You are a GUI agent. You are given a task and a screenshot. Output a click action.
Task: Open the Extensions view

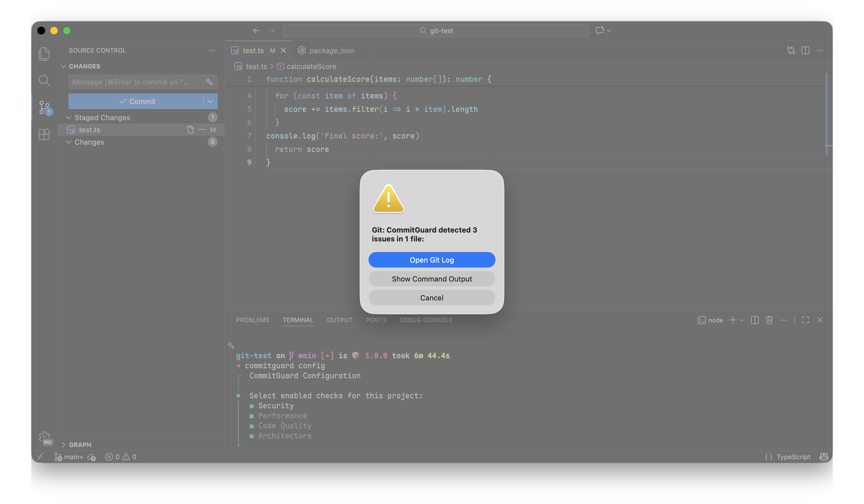pyautogui.click(x=44, y=134)
